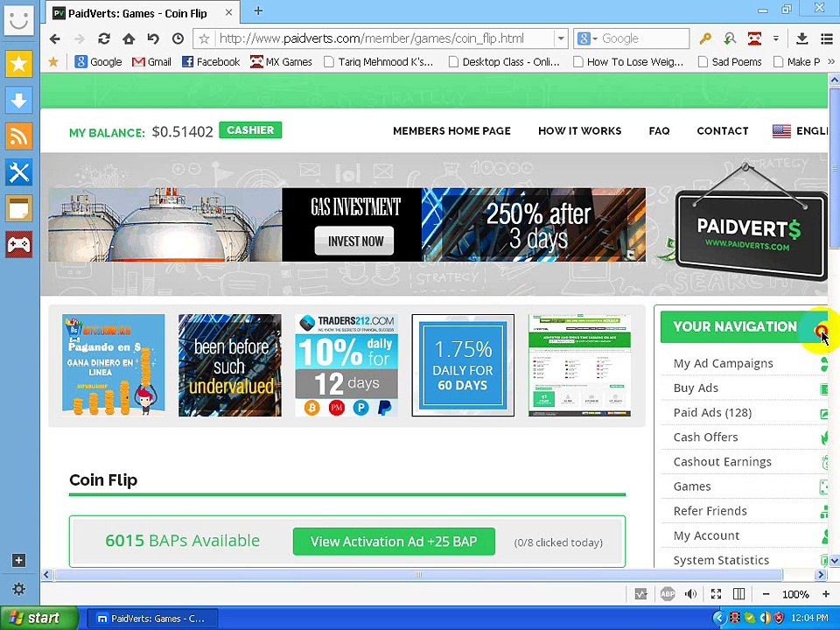Click the horizontal scrollbar thumb
The image size is (840, 630).
point(418,575)
